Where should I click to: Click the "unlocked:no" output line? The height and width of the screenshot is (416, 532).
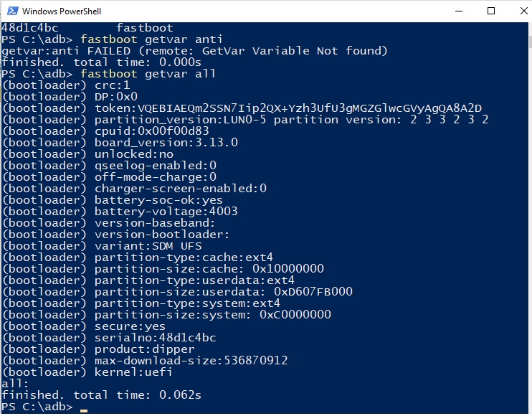(x=134, y=154)
